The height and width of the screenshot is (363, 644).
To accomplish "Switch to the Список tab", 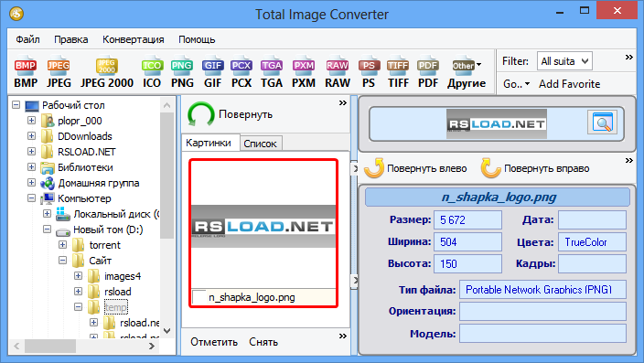I will pyautogui.click(x=261, y=144).
